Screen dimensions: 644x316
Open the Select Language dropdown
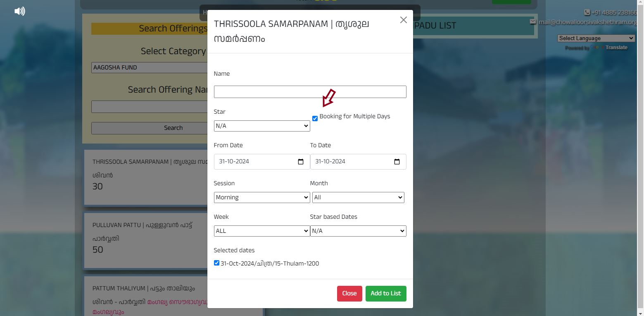[596, 38]
